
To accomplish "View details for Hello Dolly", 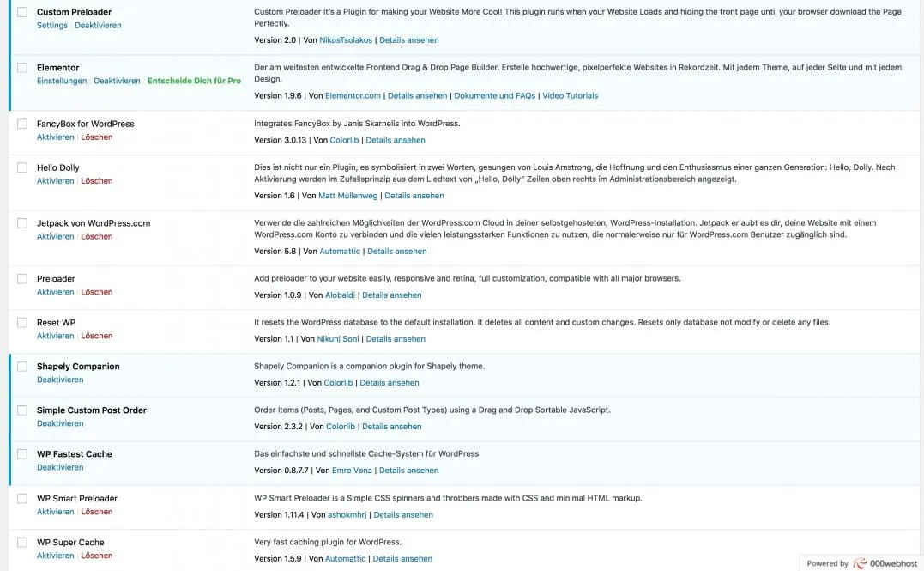I will [x=414, y=195].
